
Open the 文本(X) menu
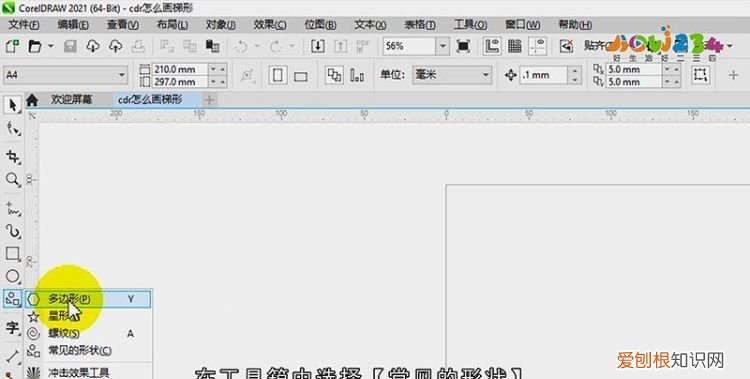(370, 24)
